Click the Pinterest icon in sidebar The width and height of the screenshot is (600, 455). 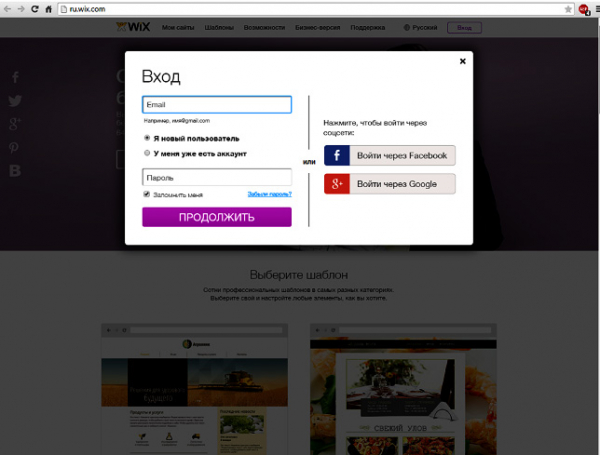pos(14,147)
